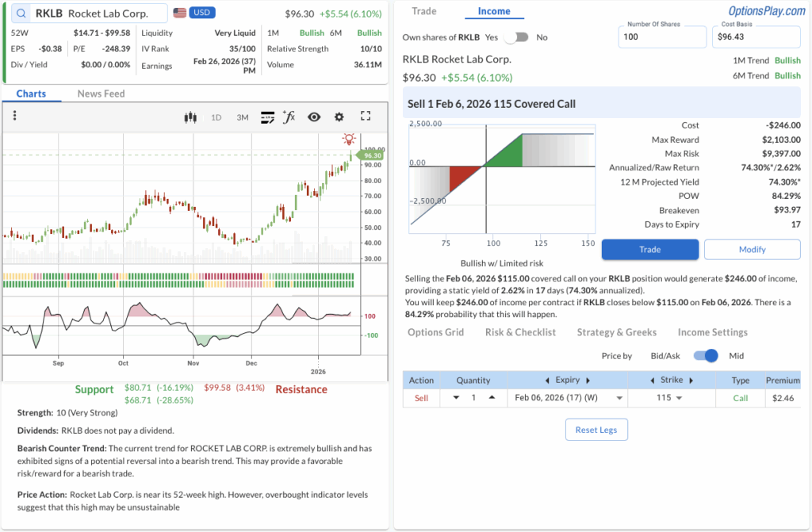Switch the Price by Bid/Ask–Mid toggle

point(705,356)
